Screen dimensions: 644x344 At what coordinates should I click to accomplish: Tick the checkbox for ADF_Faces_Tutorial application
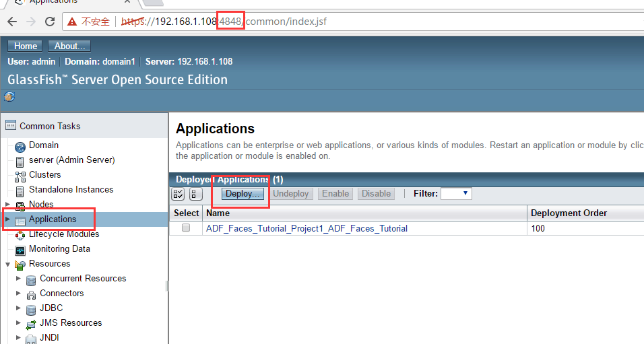coord(186,228)
